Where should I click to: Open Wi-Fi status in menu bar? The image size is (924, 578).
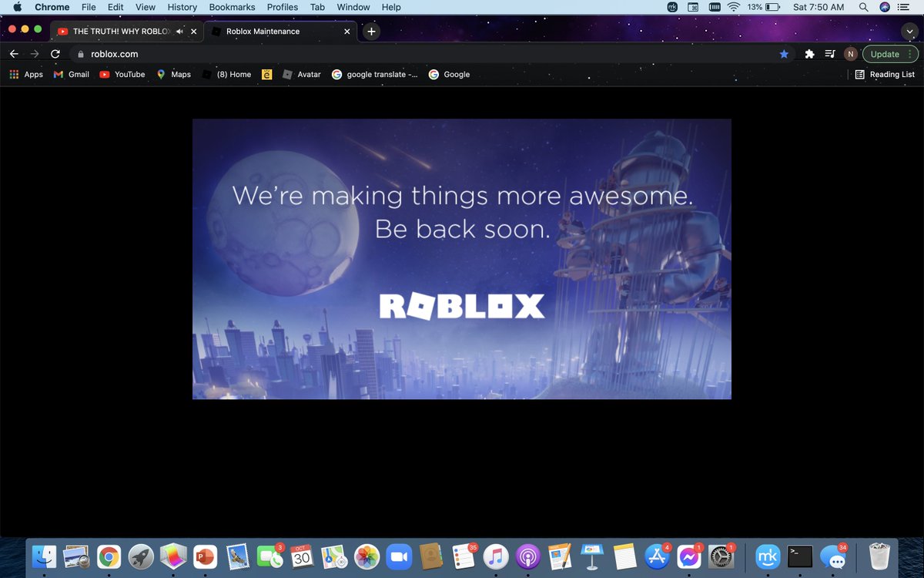pos(734,7)
